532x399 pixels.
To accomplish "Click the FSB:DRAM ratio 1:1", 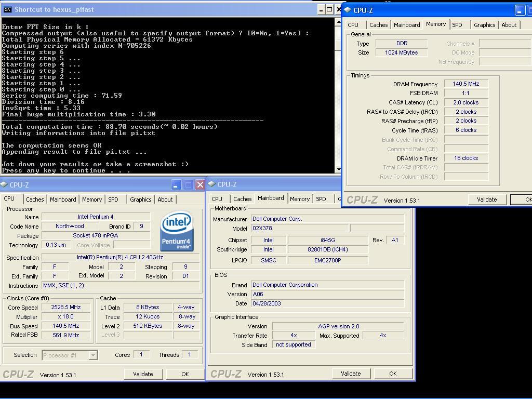I will point(466,93).
